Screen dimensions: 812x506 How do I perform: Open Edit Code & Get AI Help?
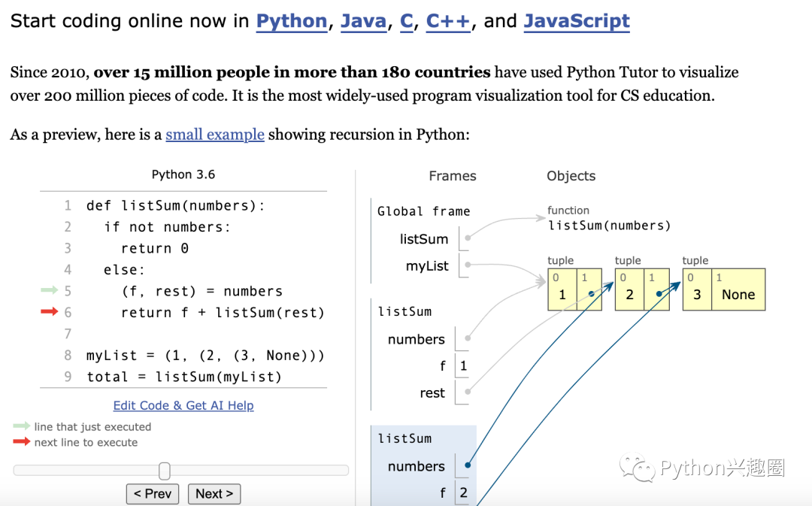183,405
